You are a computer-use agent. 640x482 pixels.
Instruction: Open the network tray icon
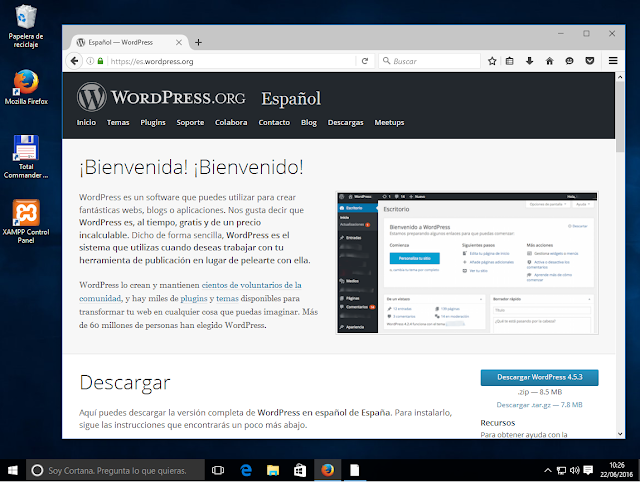pos(561,471)
